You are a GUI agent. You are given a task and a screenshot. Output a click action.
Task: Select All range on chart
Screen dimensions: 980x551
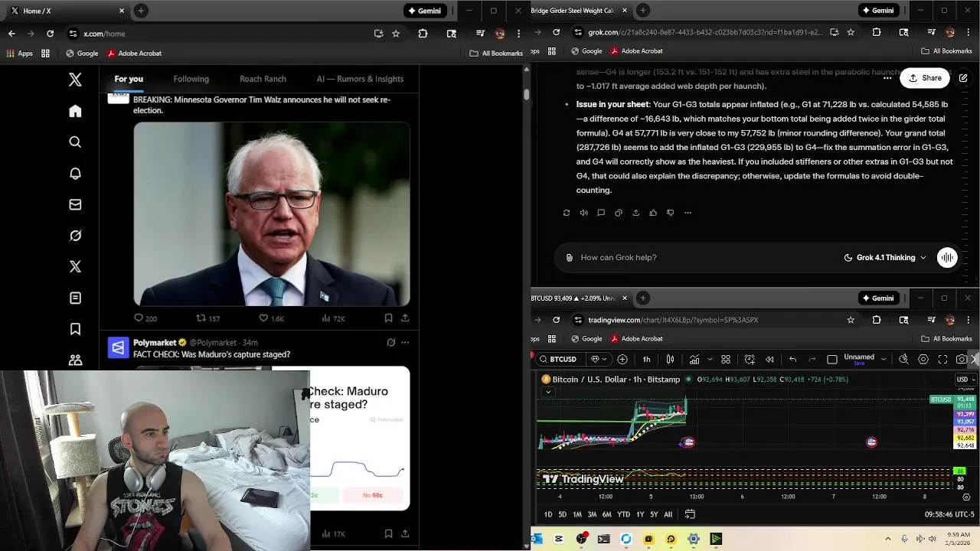668,514
